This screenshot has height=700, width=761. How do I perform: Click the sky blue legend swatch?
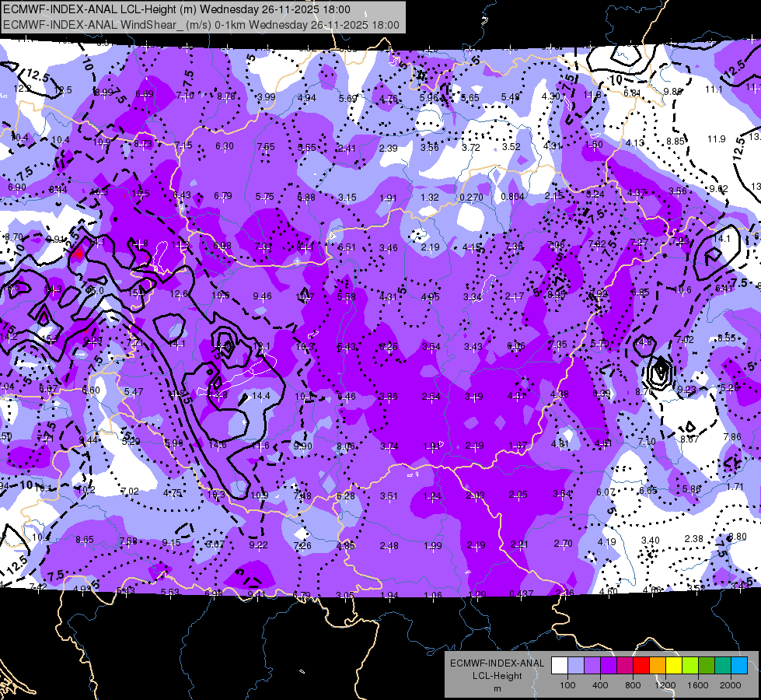739,665
